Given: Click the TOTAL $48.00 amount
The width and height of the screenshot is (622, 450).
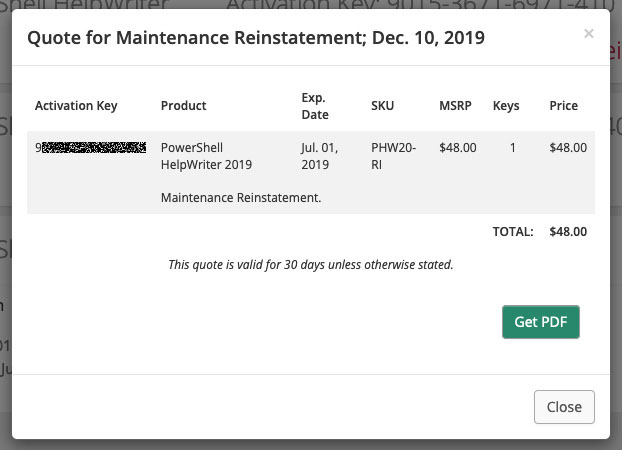Looking at the screenshot, I should [568, 232].
